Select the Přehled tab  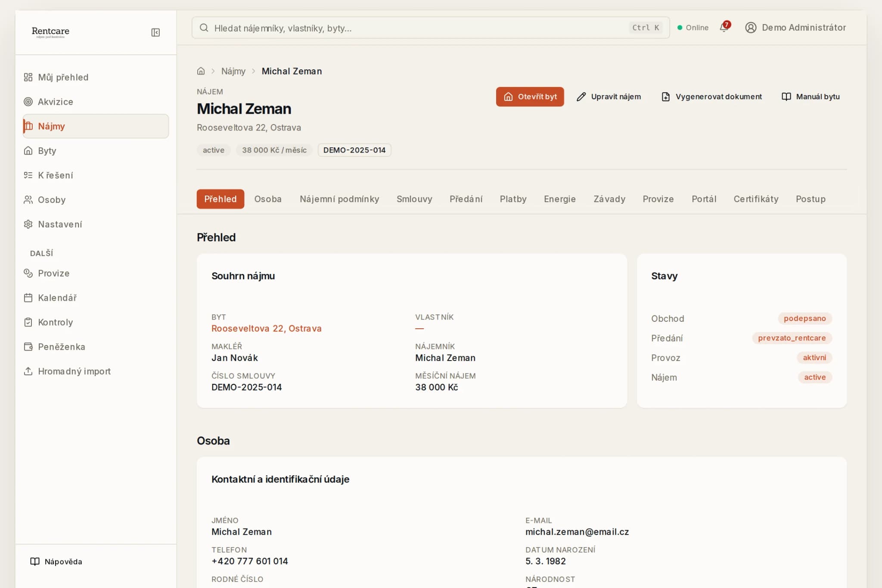coord(220,199)
